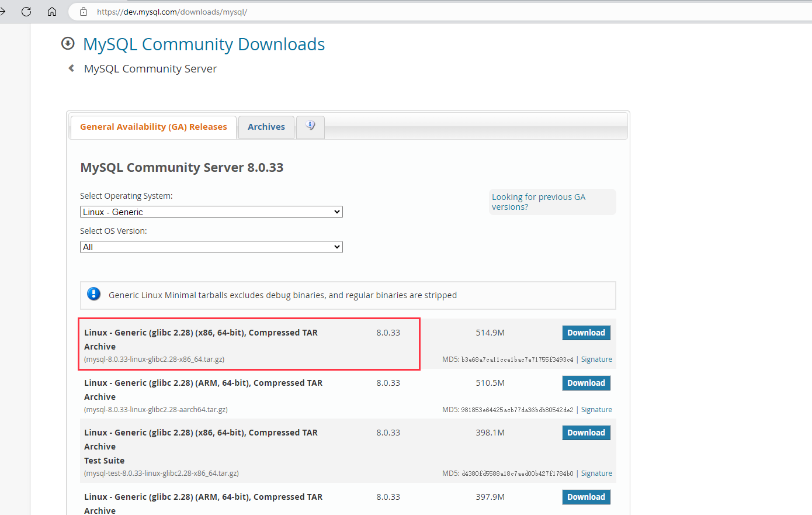Click the Generic Linux Minimal tarballs notice text
The width and height of the screenshot is (812, 515).
283,295
